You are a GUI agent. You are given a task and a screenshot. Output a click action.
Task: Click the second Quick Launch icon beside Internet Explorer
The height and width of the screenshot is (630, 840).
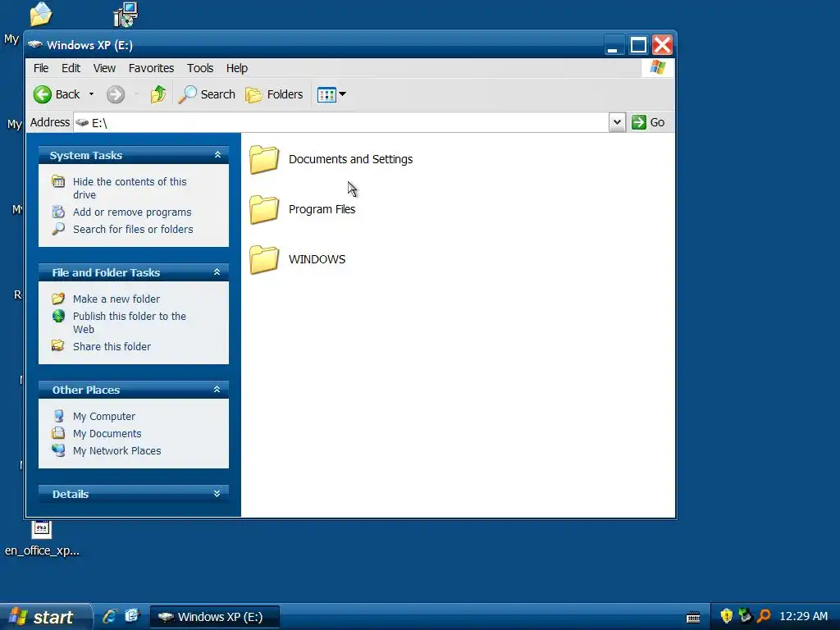(x=132, y=616)
